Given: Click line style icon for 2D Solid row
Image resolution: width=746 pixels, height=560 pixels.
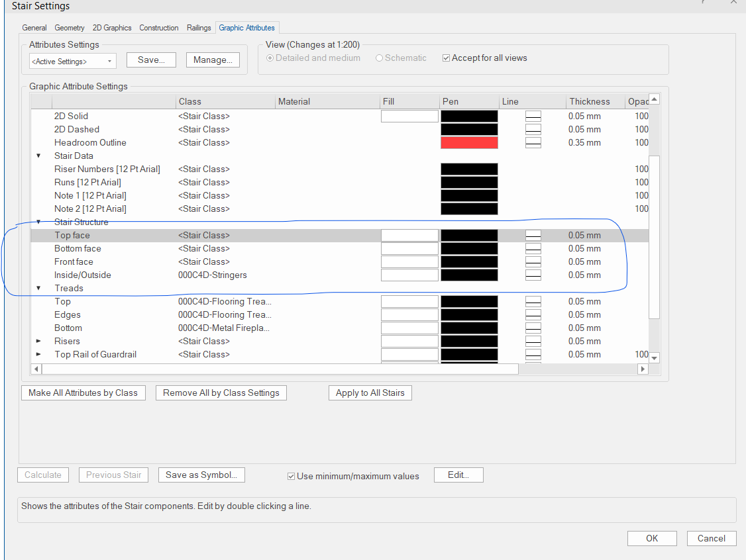Looking at the screenshot, I should pos(533,116).
